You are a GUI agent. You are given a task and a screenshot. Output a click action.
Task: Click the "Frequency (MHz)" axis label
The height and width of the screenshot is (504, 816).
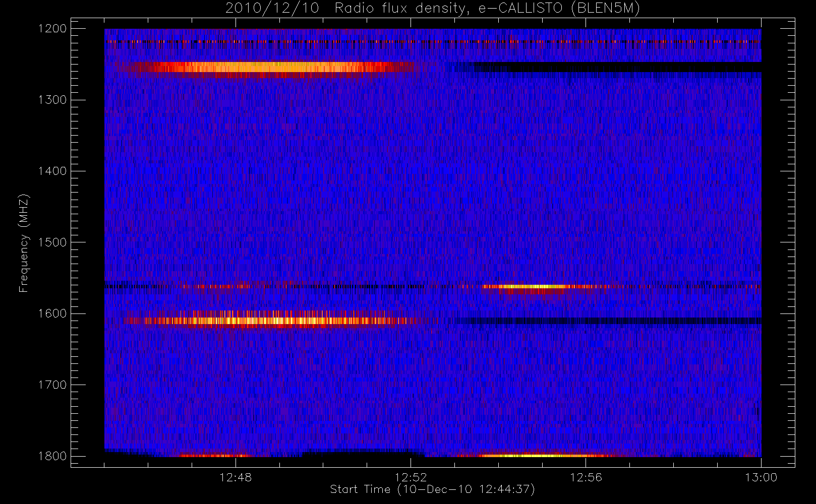23,243
